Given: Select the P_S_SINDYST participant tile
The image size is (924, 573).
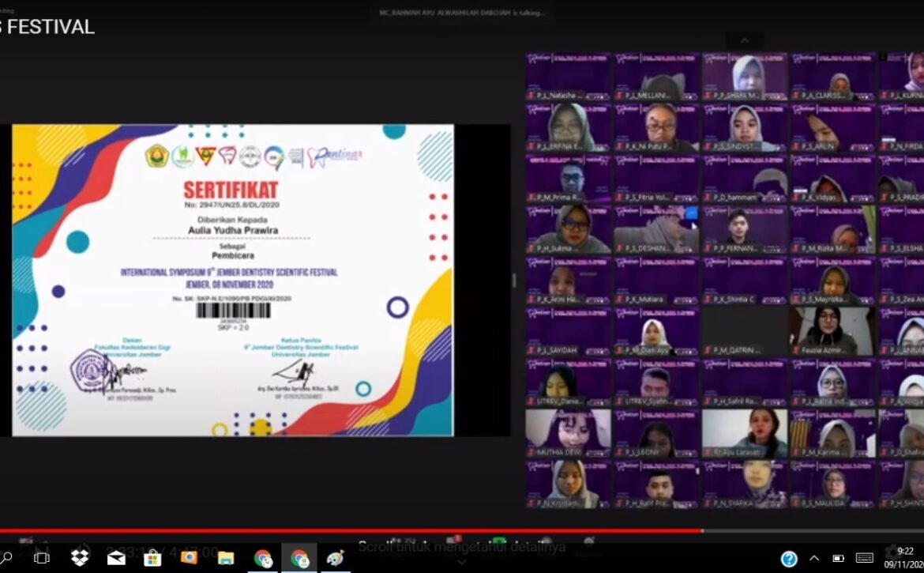Looking at the screenshot, I should pos(745,128).
